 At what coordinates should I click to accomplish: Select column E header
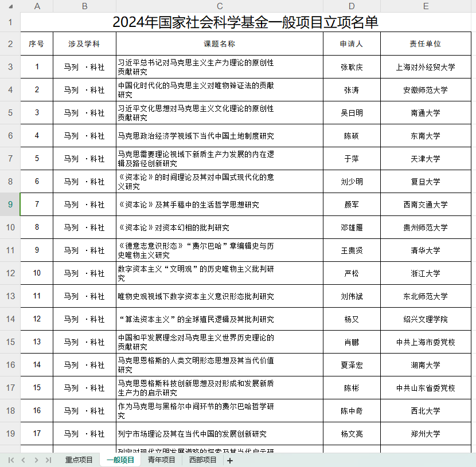tap(426, 6)
